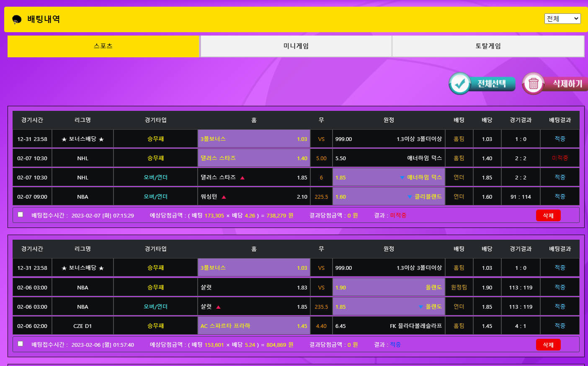Click the first 3폴보너스 bonus cell

pyautogui.click(x=254, y=139)
